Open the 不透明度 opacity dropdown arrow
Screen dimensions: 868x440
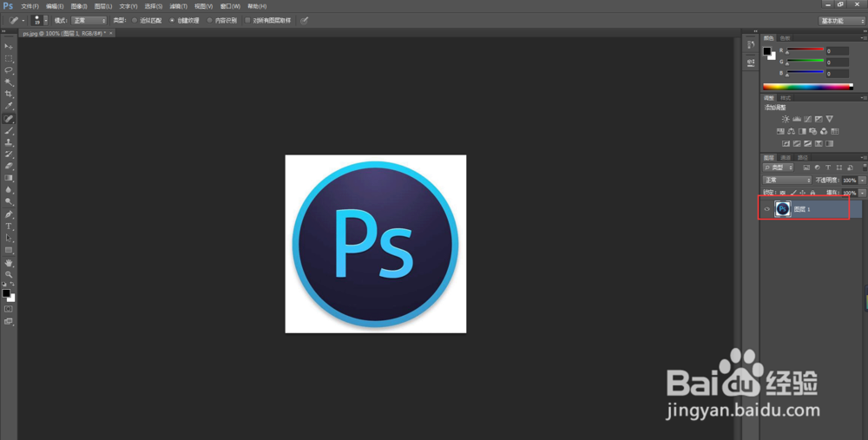tap(862, 181)
